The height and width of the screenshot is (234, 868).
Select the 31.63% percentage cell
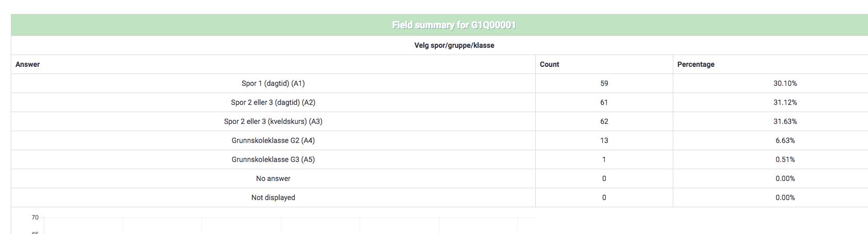pos(785,121)
